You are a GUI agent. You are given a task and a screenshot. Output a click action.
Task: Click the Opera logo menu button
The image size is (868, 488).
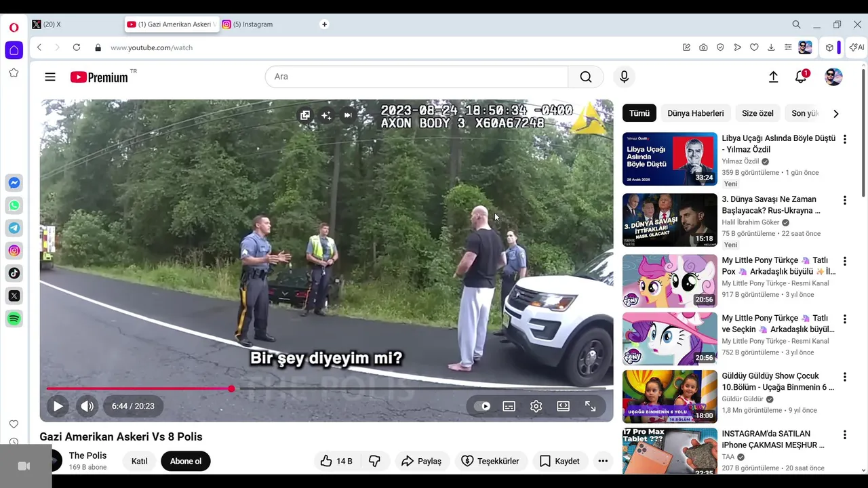14,28
